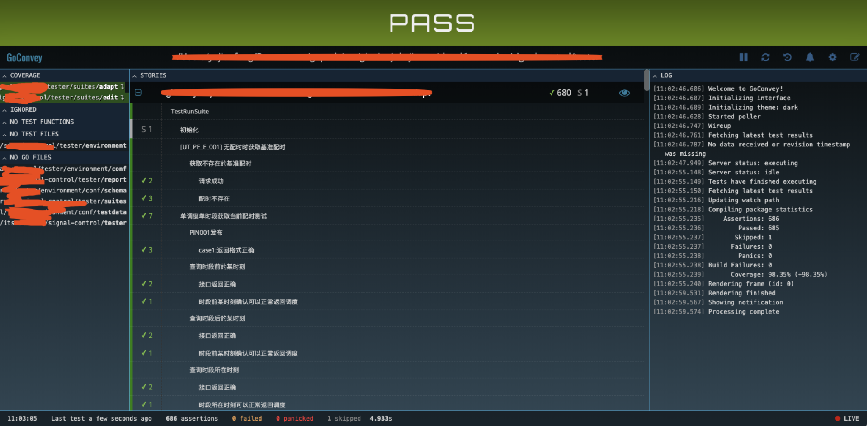
Task: Click the 查询时段所在时刻 story row
Action: tap(388, 370)
